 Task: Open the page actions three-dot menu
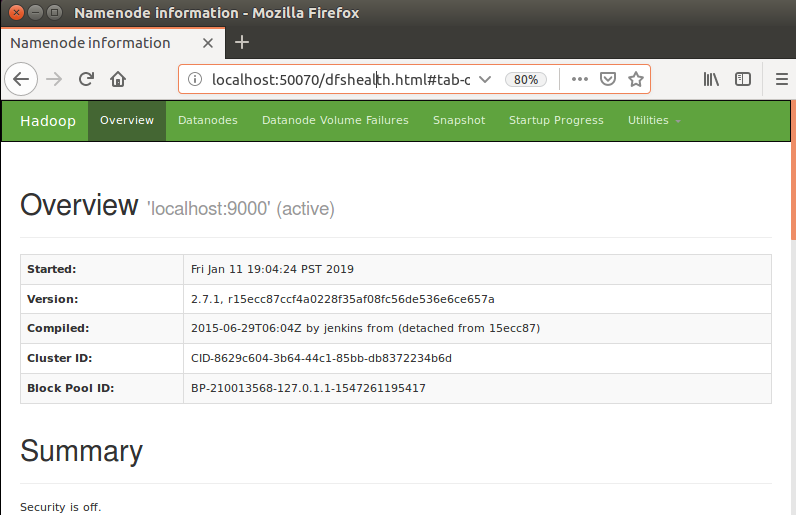tap(580, 79)
